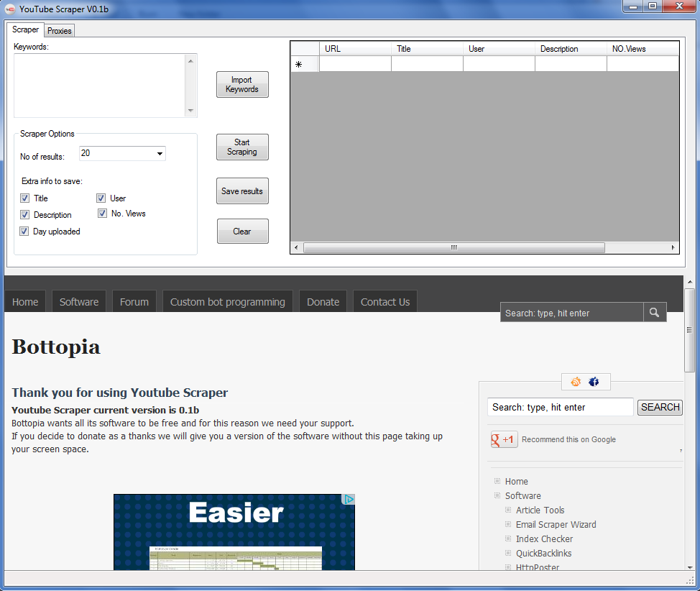This screenshot has height=591, width=700.
Task: Open the QuickBacklinks link
Action: tap(543, 553)
